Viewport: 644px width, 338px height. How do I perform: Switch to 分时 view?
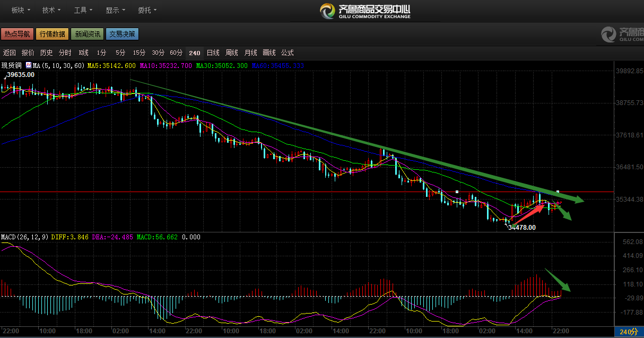tap(65, 53)
